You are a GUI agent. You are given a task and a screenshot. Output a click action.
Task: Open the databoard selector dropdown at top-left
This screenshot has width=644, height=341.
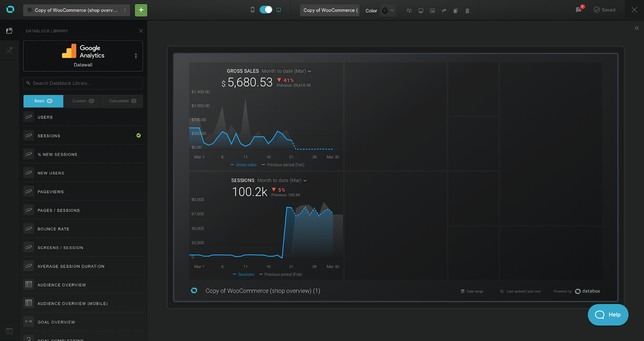(76, 10)
